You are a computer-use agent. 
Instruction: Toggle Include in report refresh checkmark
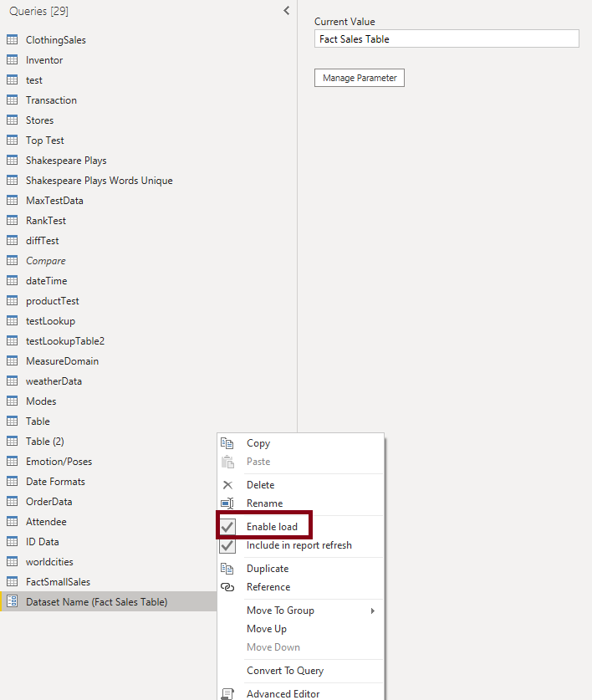click(x=227, y=545)
